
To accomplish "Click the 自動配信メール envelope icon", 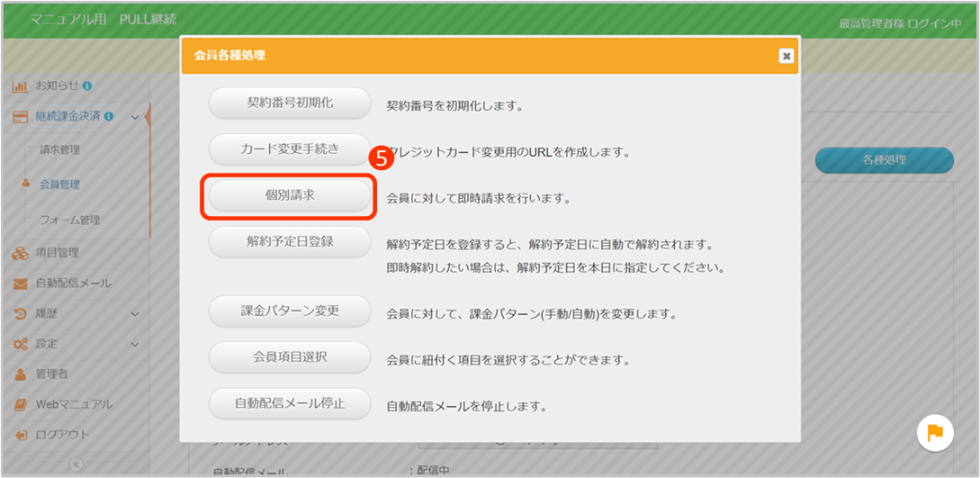I will point(20,283).
